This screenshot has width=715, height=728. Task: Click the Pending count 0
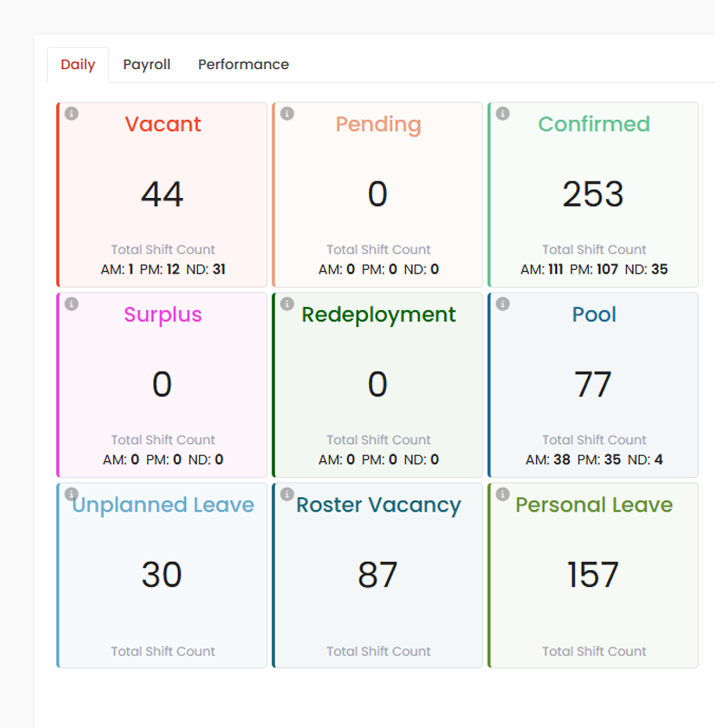pos(378,194)
